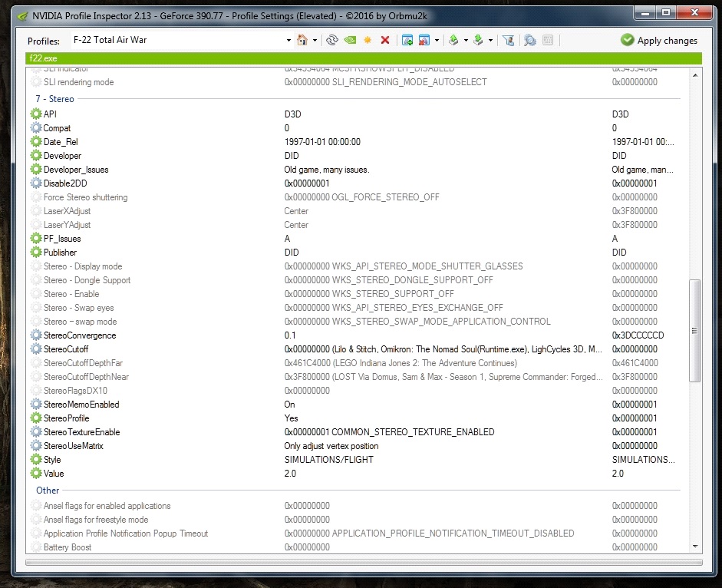The width and height of the screenshot is (722, 588).
Task: Click the home profile icon
Action: point(302,40)
